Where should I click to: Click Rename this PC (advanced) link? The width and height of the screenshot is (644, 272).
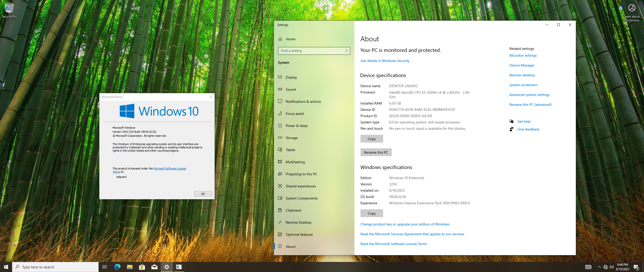coord(530,105)
